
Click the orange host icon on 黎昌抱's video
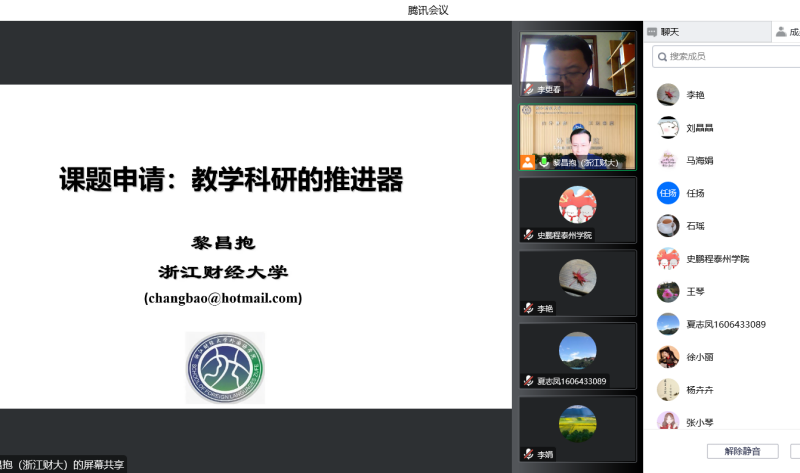click(527, 162)
